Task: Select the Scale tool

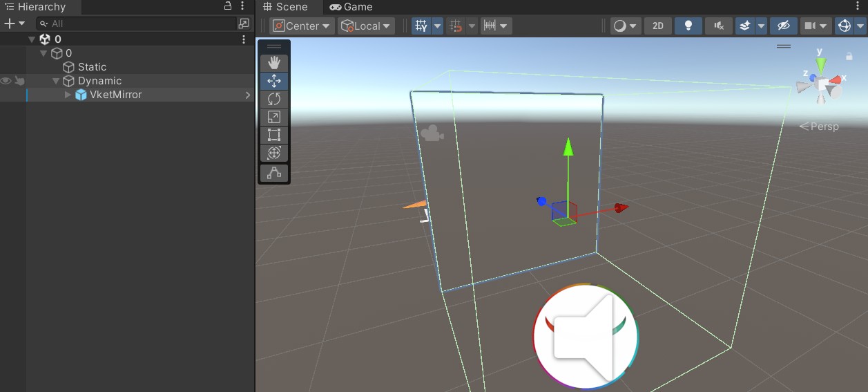Action: coord(274,117)
